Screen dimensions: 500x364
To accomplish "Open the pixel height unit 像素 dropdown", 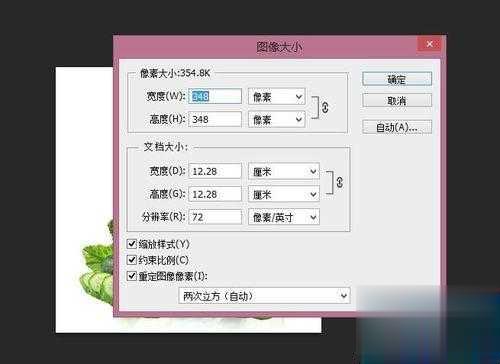I will click(277, 119).
